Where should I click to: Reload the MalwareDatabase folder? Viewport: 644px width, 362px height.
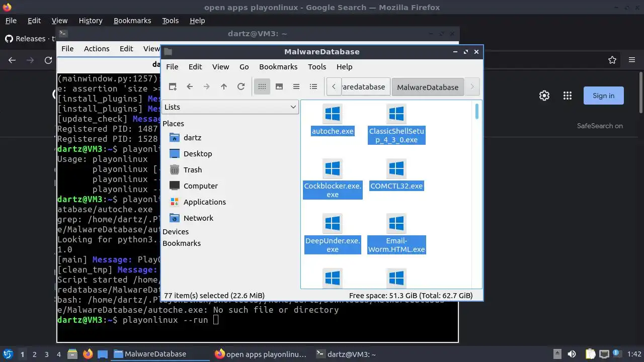point(241,86)
